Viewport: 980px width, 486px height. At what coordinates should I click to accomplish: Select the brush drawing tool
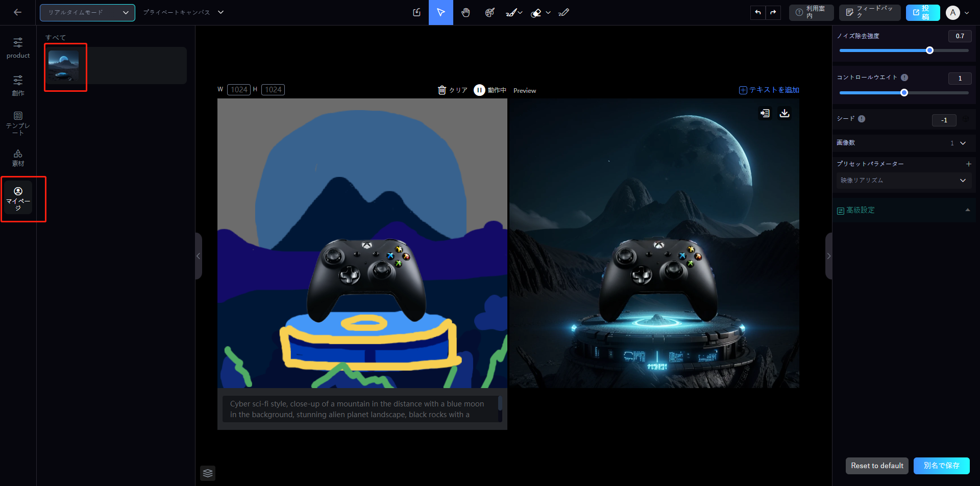click(x=511, y=13)
